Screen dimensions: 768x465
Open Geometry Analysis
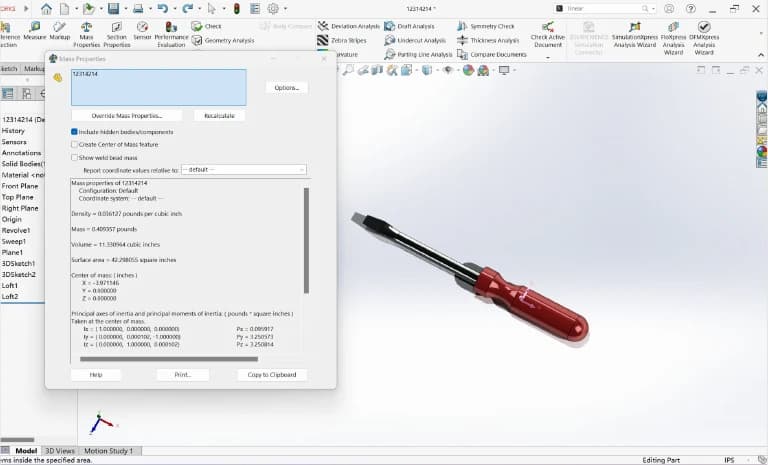pos(223,40)
